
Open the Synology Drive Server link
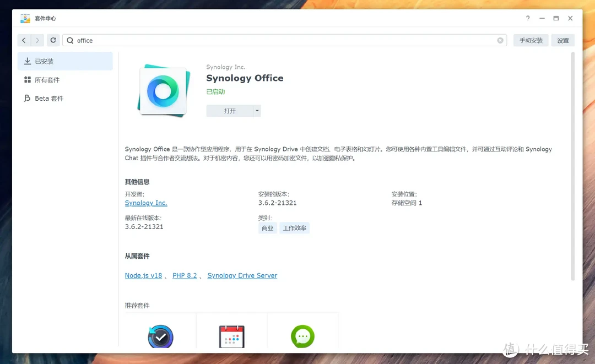(242, 276)
